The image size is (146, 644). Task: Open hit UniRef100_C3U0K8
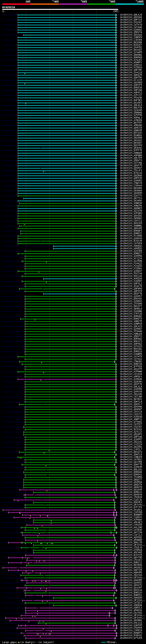[x=131, y=40]
